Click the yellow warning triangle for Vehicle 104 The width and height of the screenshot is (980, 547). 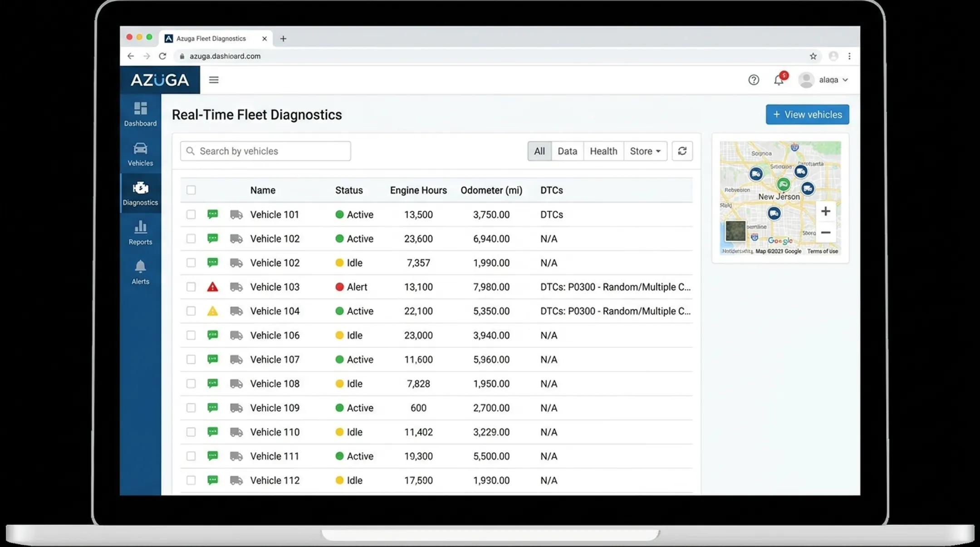(212, 311)
